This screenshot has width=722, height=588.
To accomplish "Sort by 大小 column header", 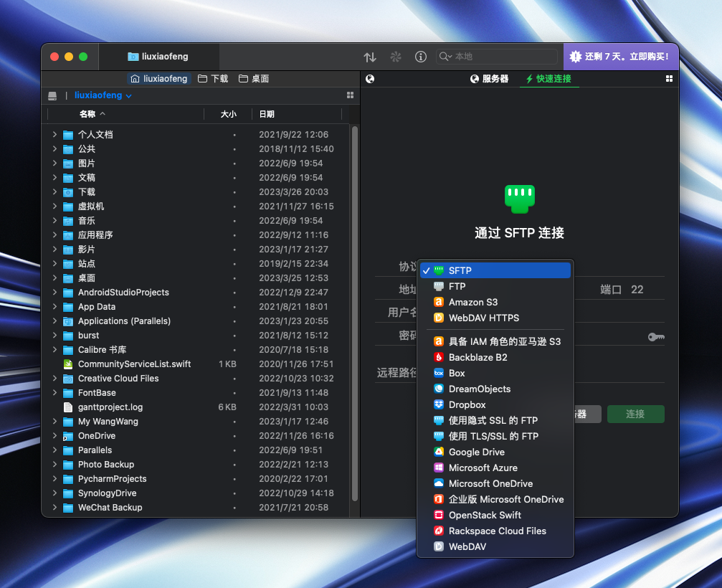I will 228,114.
